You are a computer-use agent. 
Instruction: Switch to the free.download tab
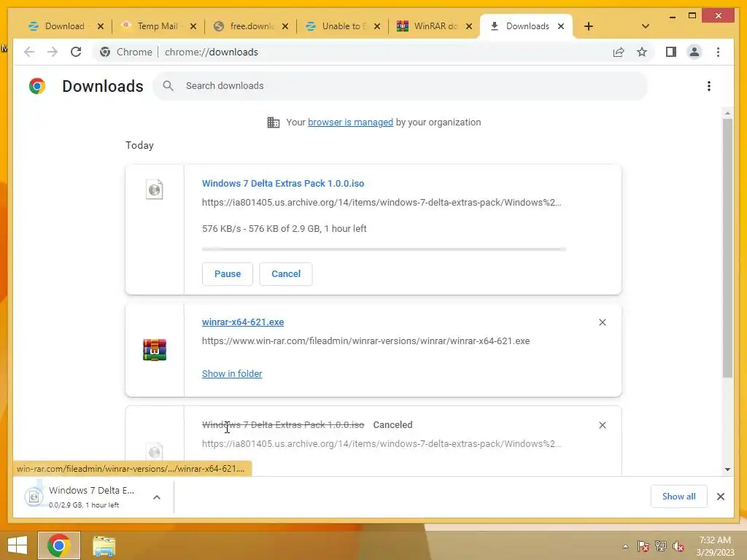(x=251, y=26)
